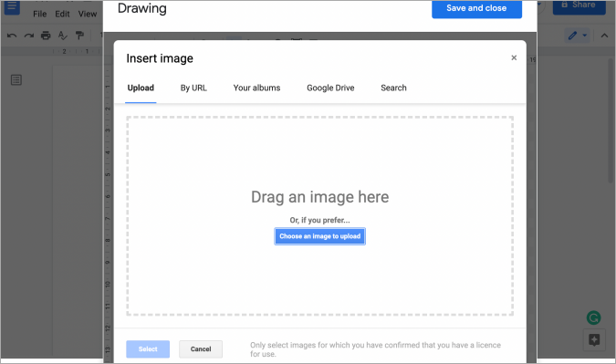Collapse the toolbar with the up chevron

pos(604,36)
